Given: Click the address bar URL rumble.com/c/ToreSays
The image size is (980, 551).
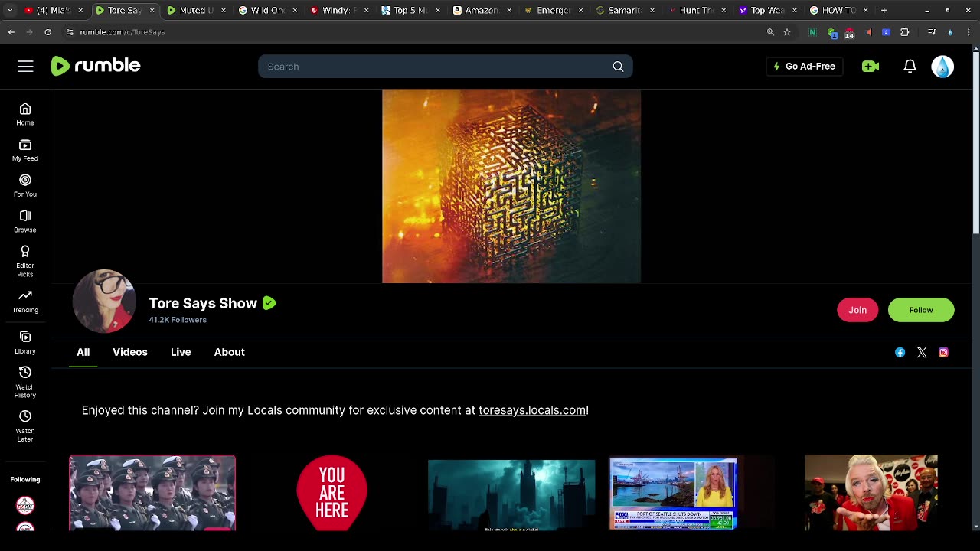Looking at the screenshot, I should [122, 32].
